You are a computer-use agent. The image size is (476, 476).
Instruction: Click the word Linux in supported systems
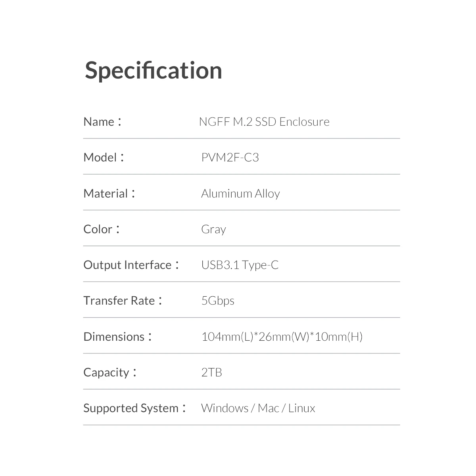[x=302, y=408]
